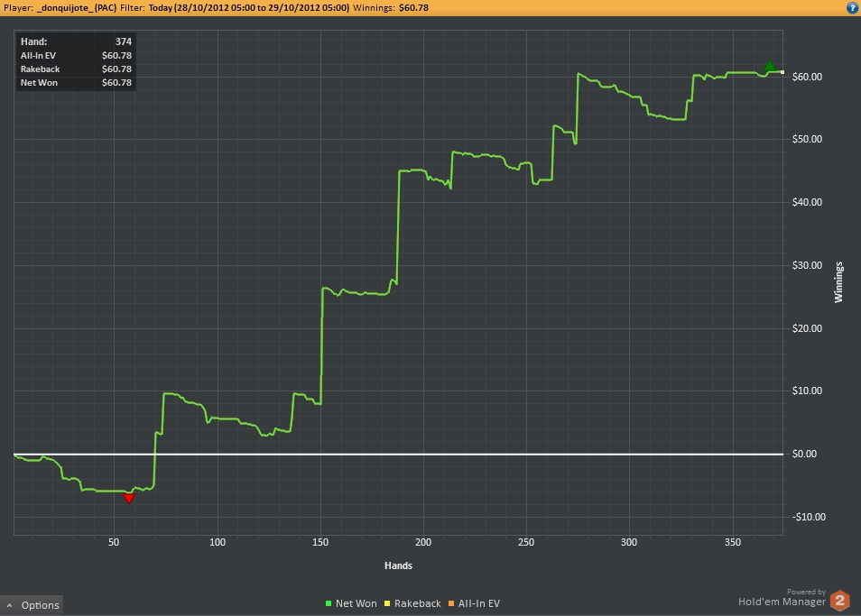Toggle the Net Won series label in legend
861x616 pixels.
tap(356, 603)
